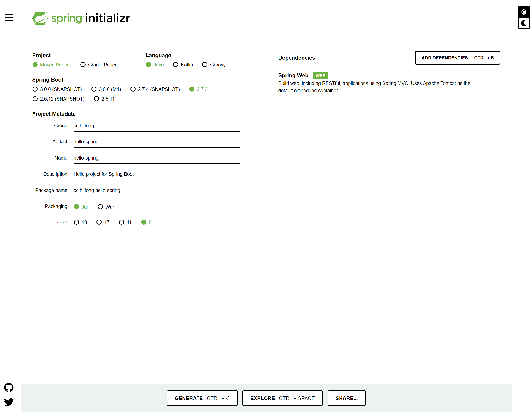Select Spring Boot 3.0.0 (M4)
The image size is (532, 412).
click(x=94, y=89)
